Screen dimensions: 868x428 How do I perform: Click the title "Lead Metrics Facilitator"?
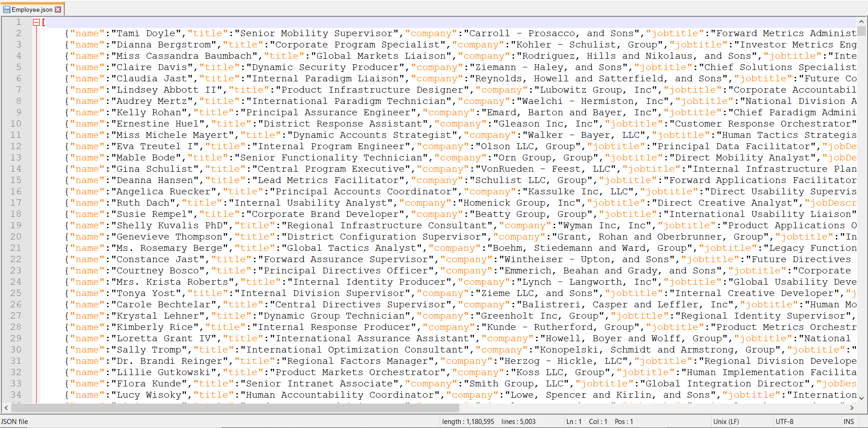coord(328,180)
